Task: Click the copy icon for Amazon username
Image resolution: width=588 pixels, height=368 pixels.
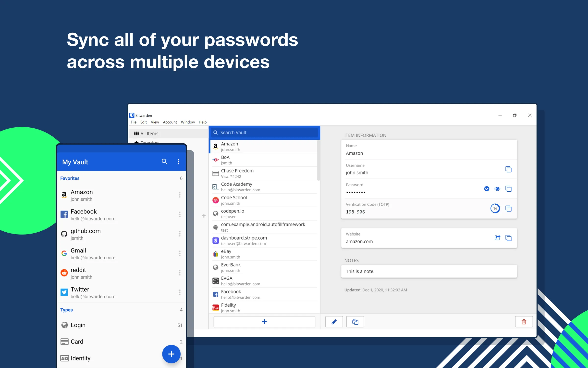Action: click(x=508, y=169)
